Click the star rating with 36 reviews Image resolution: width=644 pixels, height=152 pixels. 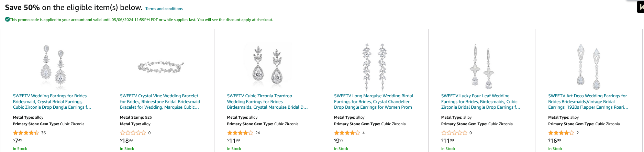[x=26, y=133]
